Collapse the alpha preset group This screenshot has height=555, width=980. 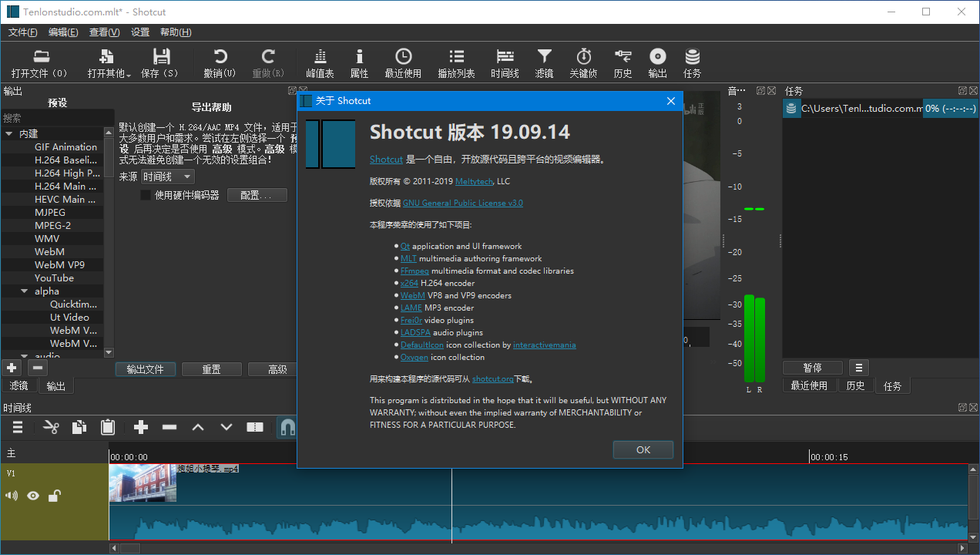pos(25,291)
